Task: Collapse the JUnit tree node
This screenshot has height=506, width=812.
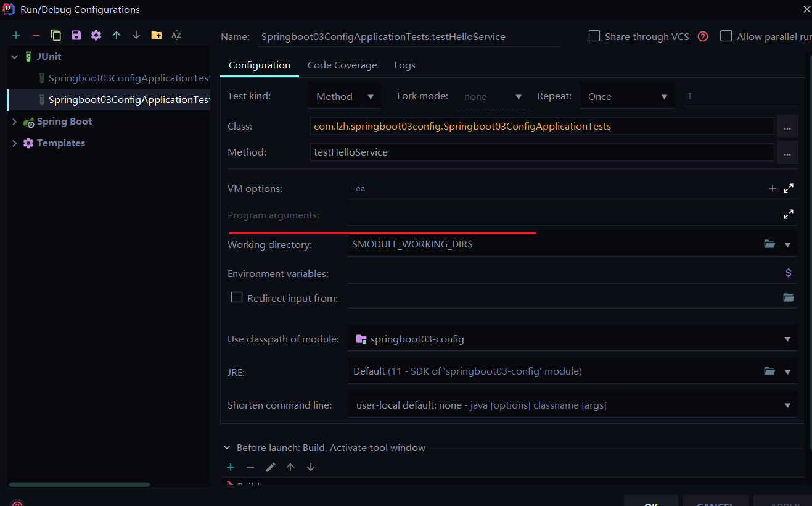Action: (x=15, y=57)
